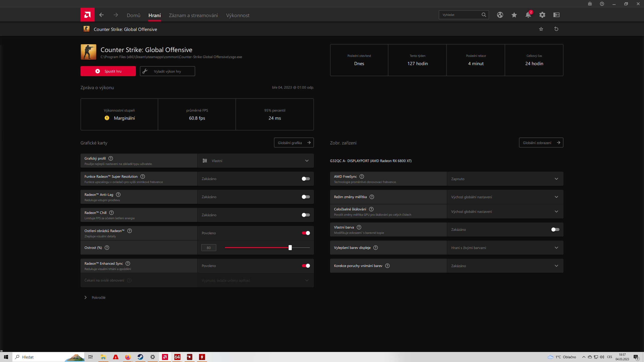The height and width of the screenshot is (362, 644).
Task: Enable the Radeon Anti-Lag toggle
Action: [x=306, y=197]
